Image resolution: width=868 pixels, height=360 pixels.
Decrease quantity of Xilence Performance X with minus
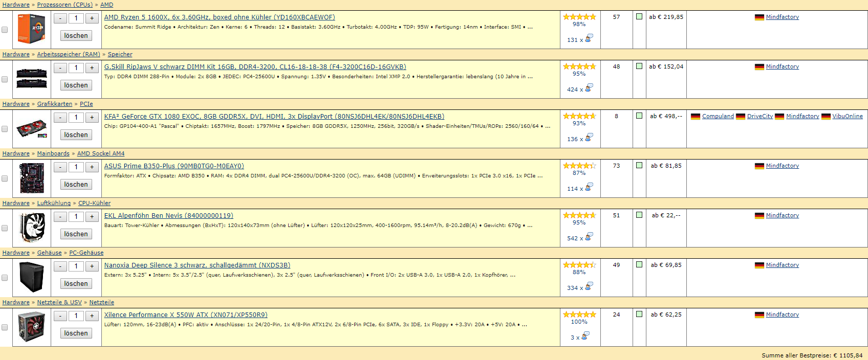pyautogui.click(x=60, y=316)
